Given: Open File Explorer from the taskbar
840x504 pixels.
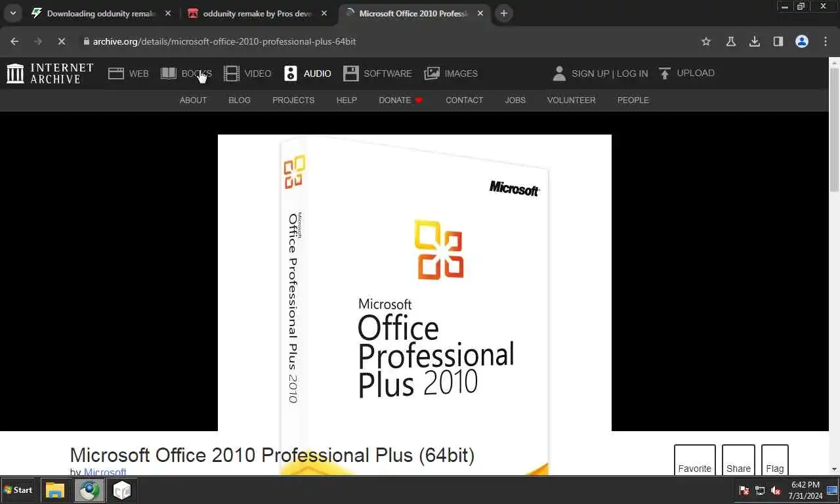Looking at the screenshot, I should (55, 490).
